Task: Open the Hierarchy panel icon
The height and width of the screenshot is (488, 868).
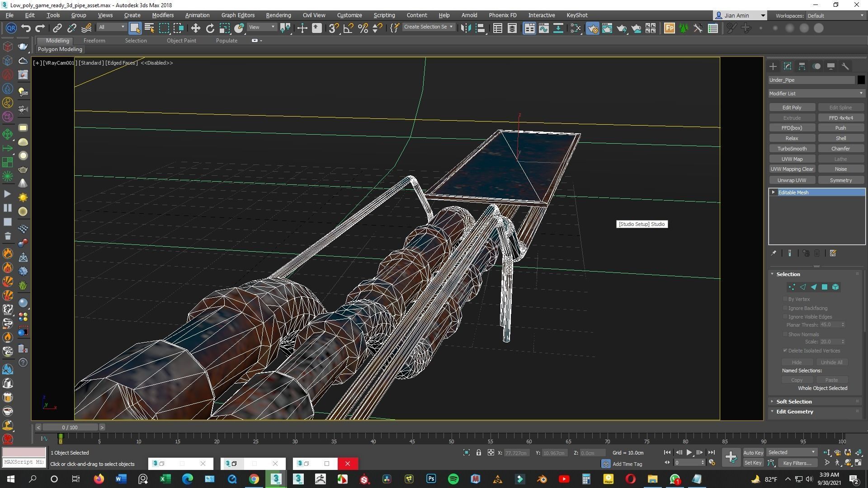Action: point(802,66)
